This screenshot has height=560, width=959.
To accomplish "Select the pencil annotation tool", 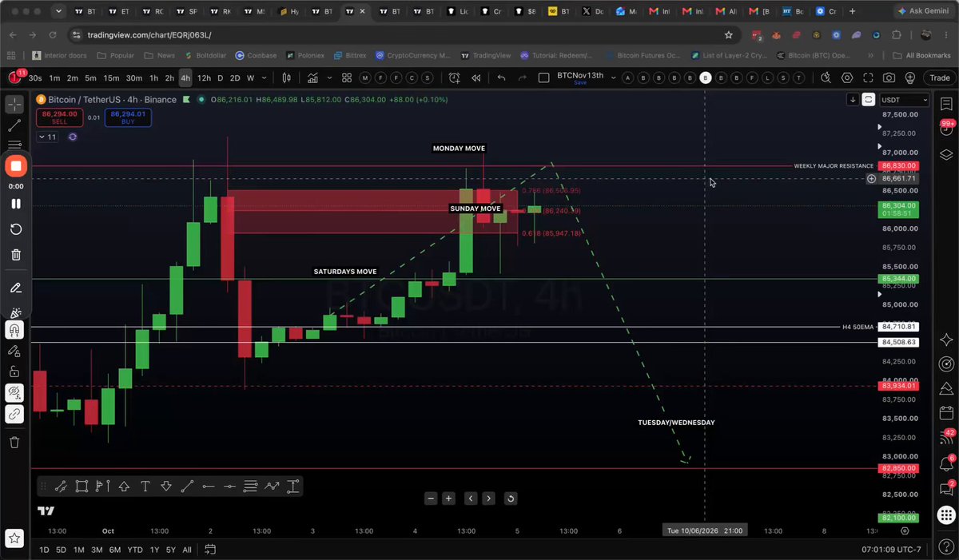I will click(15, 288).
